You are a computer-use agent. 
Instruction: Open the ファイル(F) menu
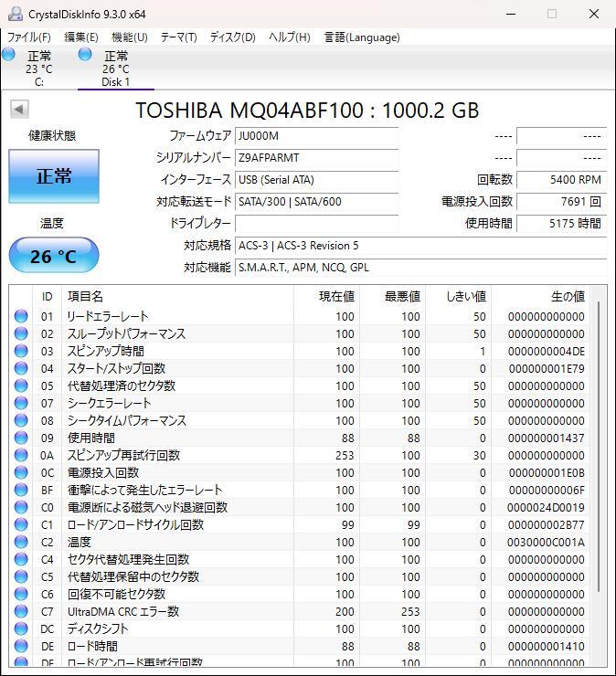[x=29, y=37]
